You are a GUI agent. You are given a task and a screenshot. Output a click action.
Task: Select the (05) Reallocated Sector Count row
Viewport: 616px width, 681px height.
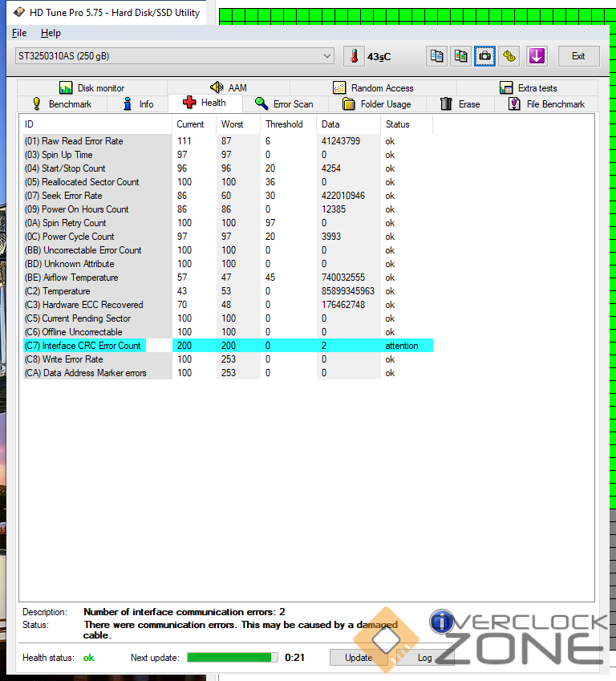pyautogui.click(x=228, y=182)
